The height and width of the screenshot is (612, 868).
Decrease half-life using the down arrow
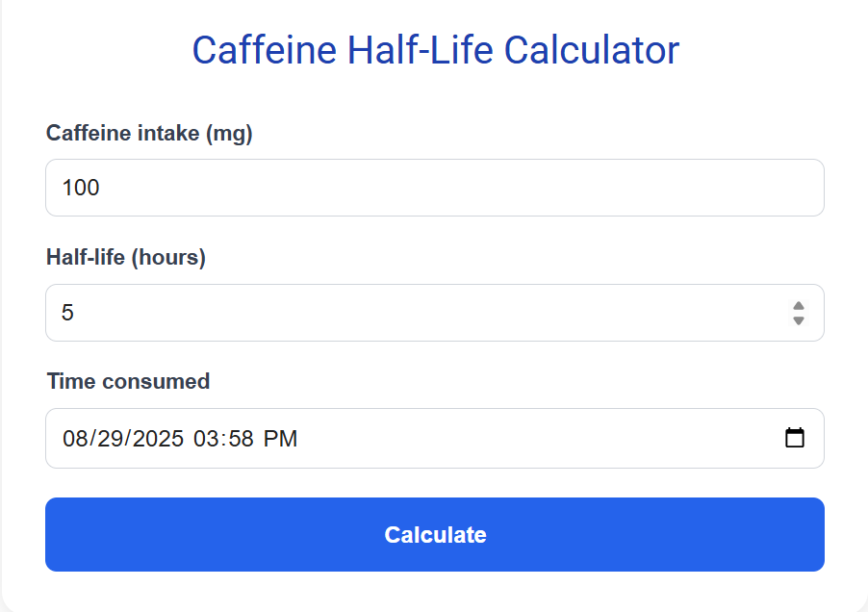[799, 320]
